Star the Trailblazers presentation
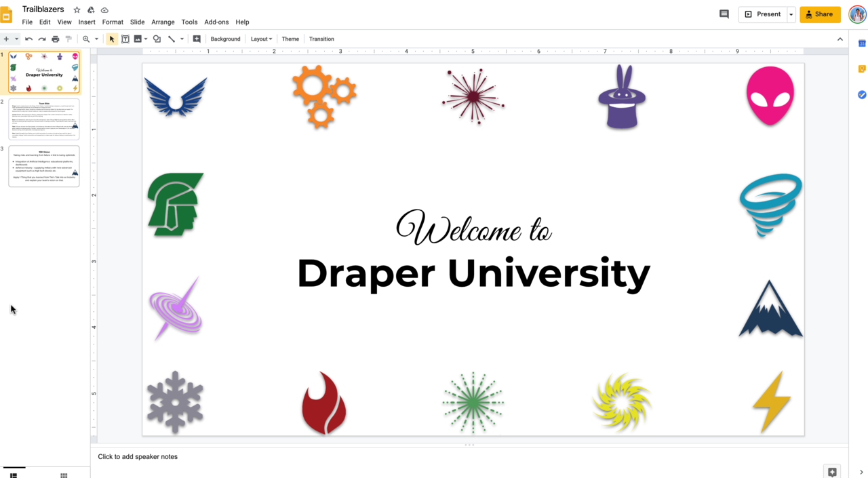The image size is (868, 478). pos(77,10)
